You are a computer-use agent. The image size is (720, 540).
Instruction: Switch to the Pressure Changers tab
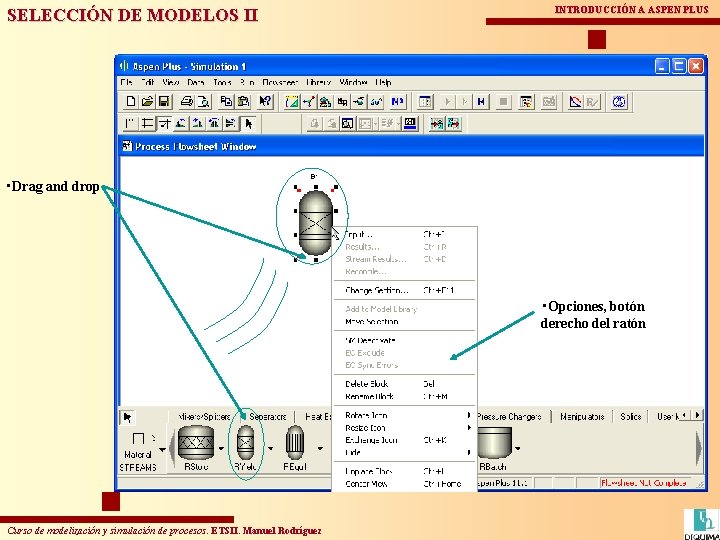pos(509,417)
